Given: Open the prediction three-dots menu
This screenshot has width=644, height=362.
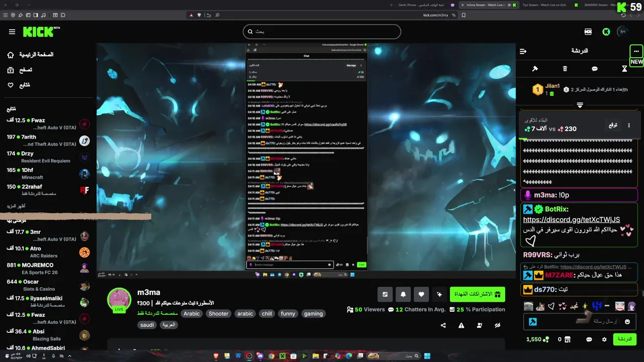Looking at the screenshot, I should 629,125.
